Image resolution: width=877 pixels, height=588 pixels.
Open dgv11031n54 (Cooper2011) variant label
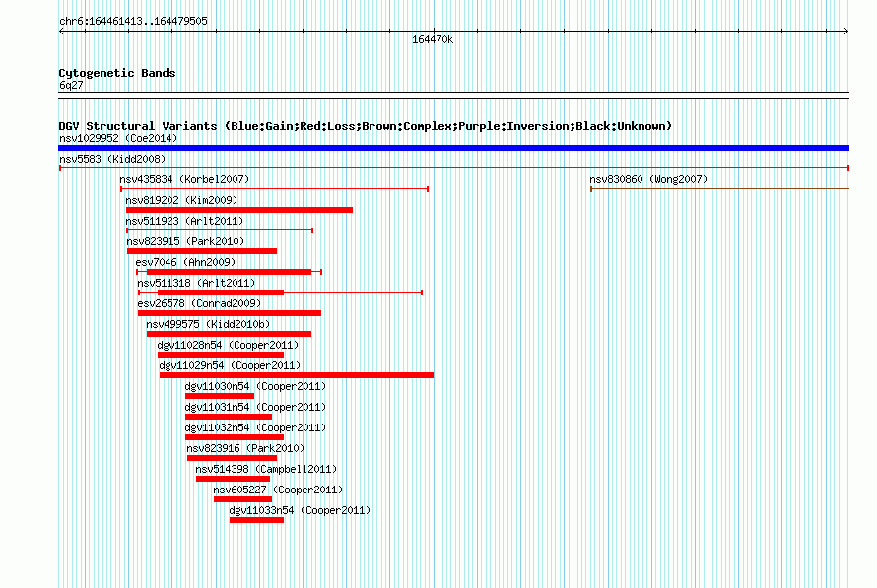point(255,407)
